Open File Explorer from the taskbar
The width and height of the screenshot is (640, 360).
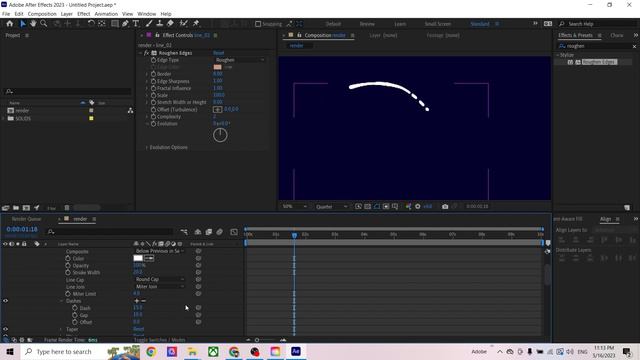[192, 351]
